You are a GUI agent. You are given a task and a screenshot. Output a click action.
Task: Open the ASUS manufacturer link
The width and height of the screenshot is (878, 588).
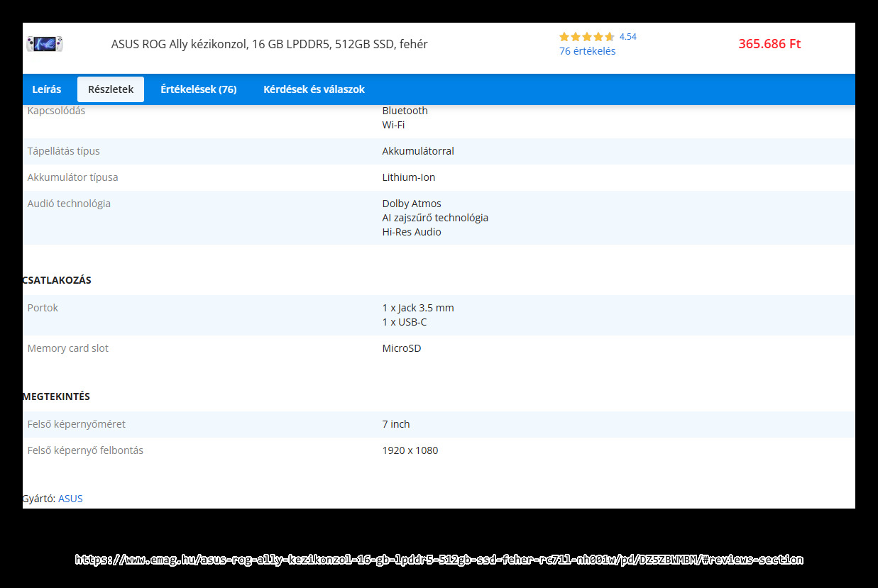point(70,499)
